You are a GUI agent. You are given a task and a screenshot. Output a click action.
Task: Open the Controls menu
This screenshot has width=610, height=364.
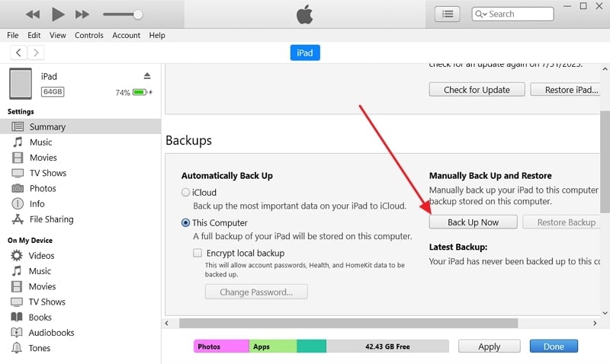tap(89, 35)
